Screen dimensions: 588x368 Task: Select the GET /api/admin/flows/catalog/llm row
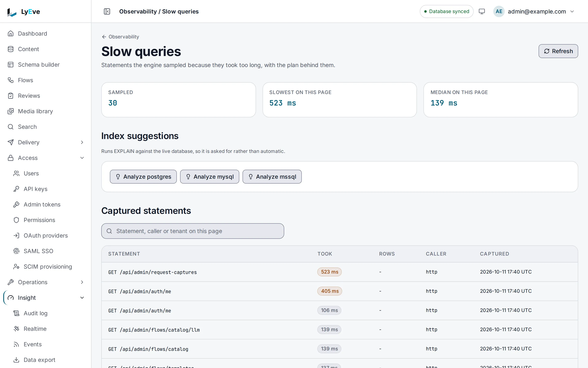coord(340,330)
